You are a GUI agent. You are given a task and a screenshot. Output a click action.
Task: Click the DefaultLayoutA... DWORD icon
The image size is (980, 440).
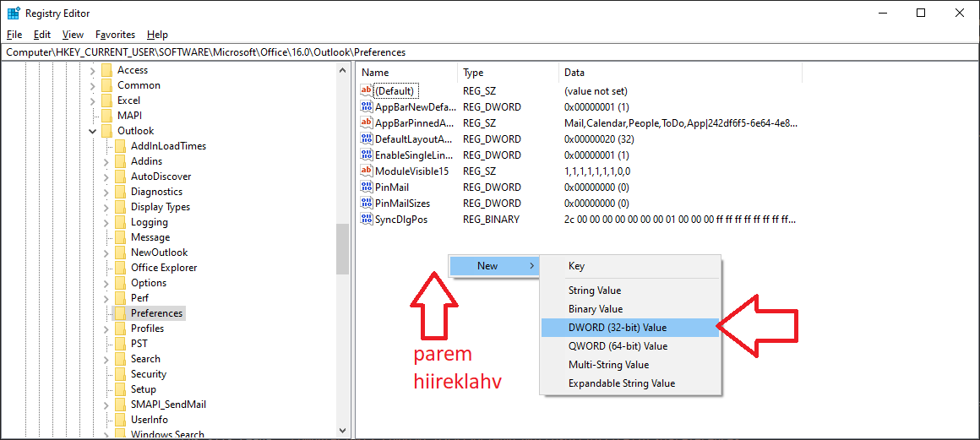point(367,139)
